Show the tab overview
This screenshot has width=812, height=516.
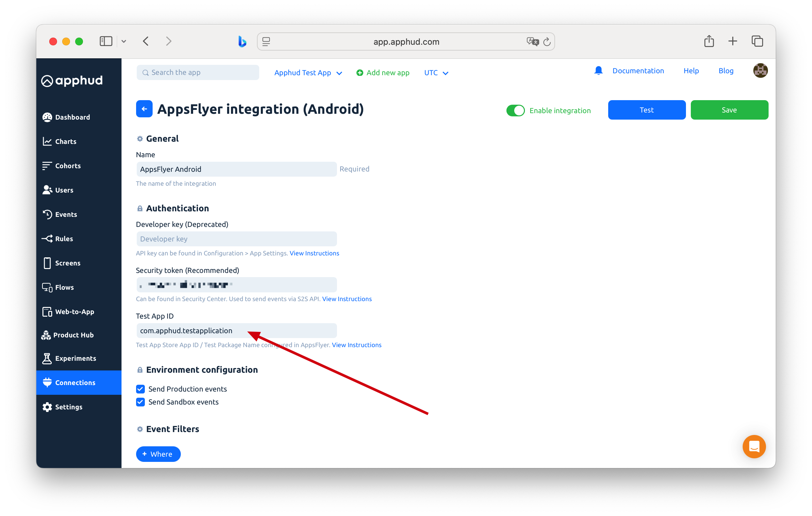click(x=757, y=41)
